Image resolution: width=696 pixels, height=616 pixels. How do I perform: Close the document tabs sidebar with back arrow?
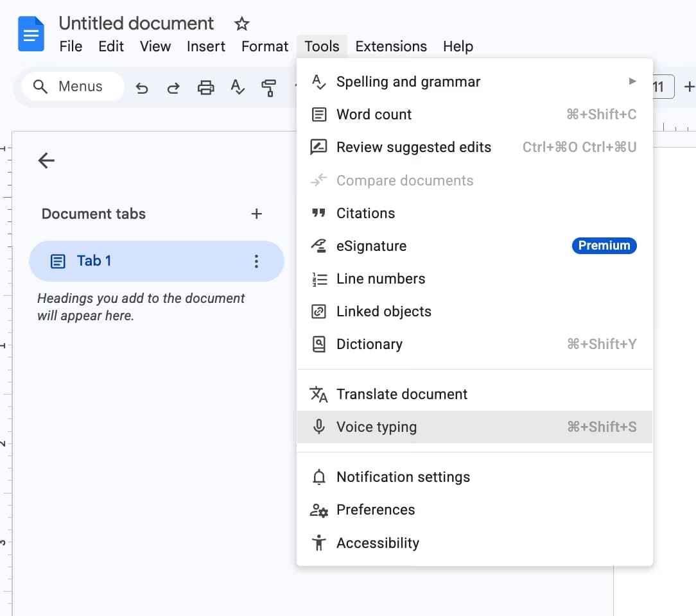point(46,160)
